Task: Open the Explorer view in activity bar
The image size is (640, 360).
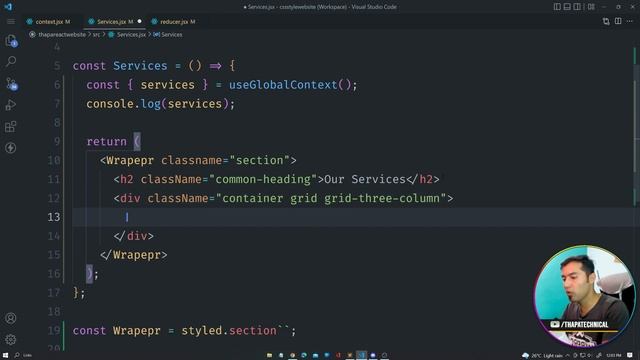Action: pyautogui.click(x=11, y=40)
